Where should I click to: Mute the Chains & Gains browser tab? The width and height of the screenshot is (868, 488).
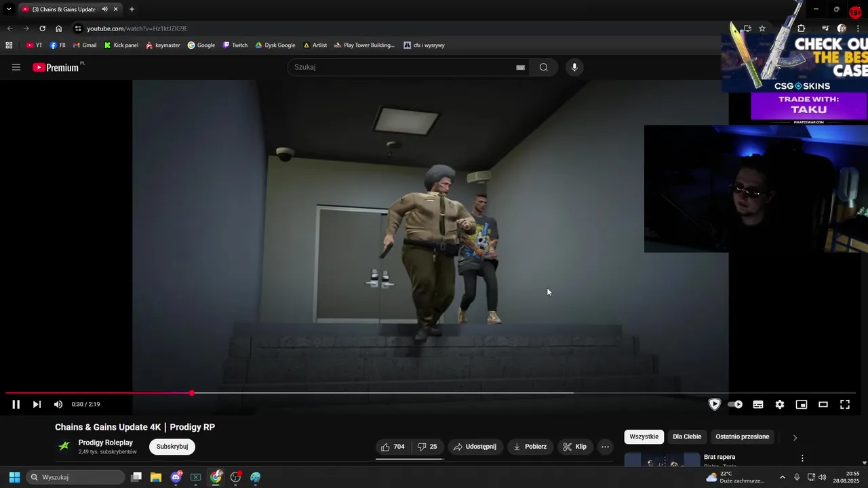(104, 9)
